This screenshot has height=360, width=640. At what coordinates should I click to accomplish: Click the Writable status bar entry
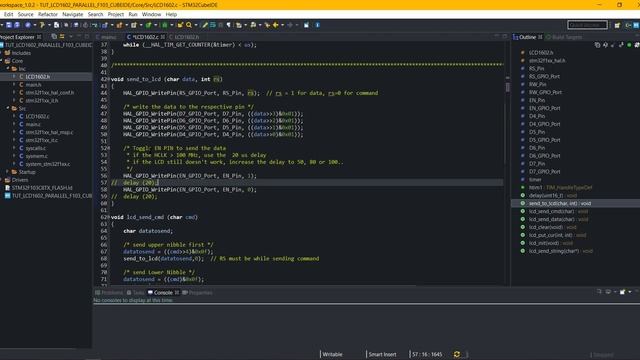click(333, 354)
